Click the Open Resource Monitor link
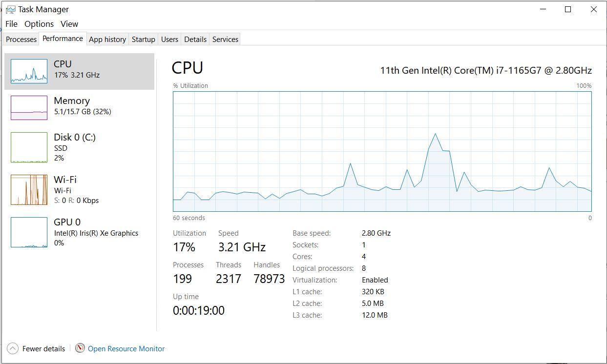The height and width of the screenshot is (364, 607). coord(126,348)
